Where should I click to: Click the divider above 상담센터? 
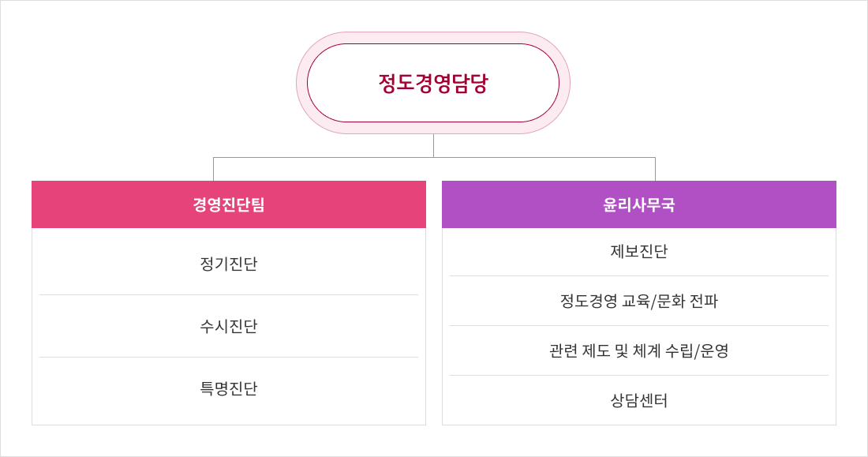[x=639, y=376]
